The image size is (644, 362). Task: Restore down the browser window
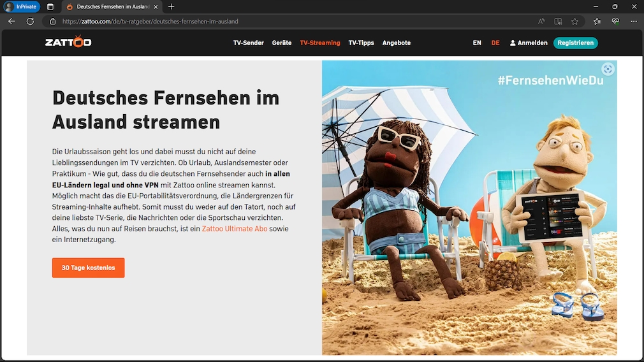pos(615,6)
